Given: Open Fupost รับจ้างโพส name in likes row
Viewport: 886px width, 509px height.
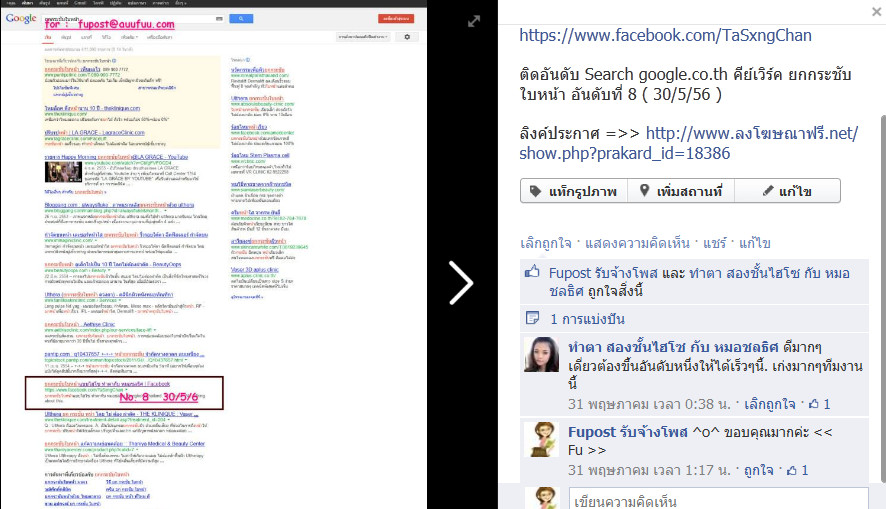Looking at the screenshot, I should pos(603,273).
